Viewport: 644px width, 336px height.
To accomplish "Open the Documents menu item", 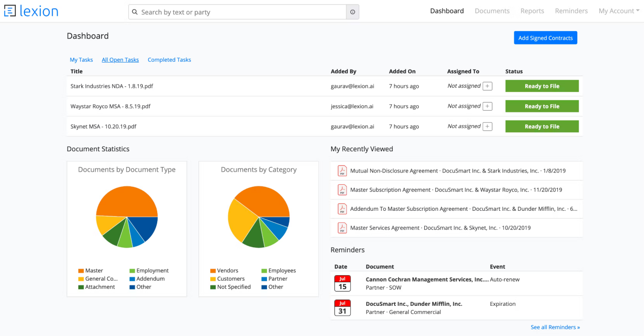I will point(492,11).
